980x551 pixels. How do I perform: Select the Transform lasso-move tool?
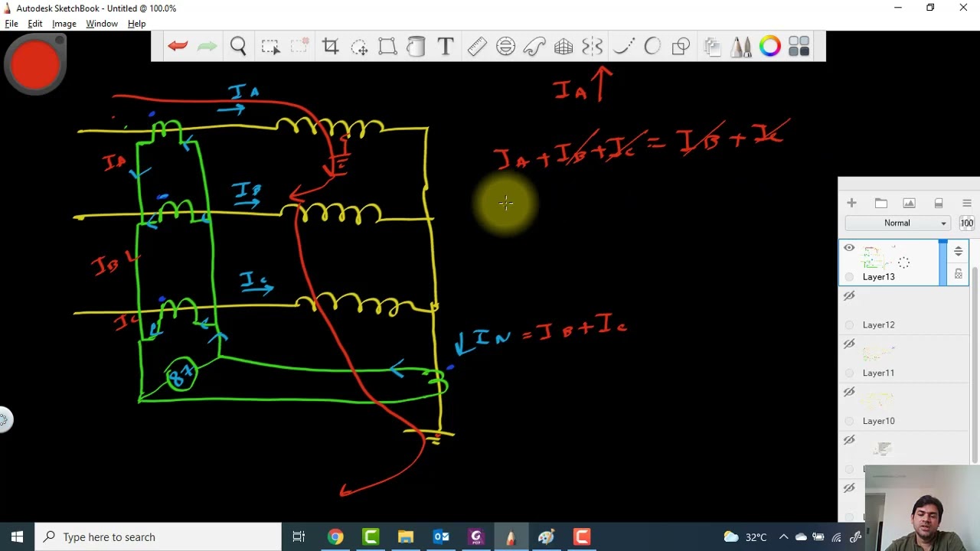coord(359,47)
